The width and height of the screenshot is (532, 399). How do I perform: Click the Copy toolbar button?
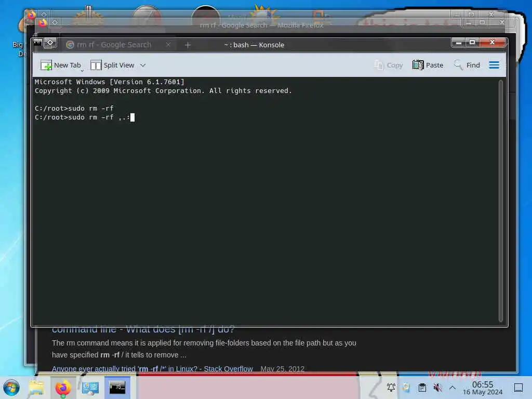pyautogui.click(x=389, y=65)
